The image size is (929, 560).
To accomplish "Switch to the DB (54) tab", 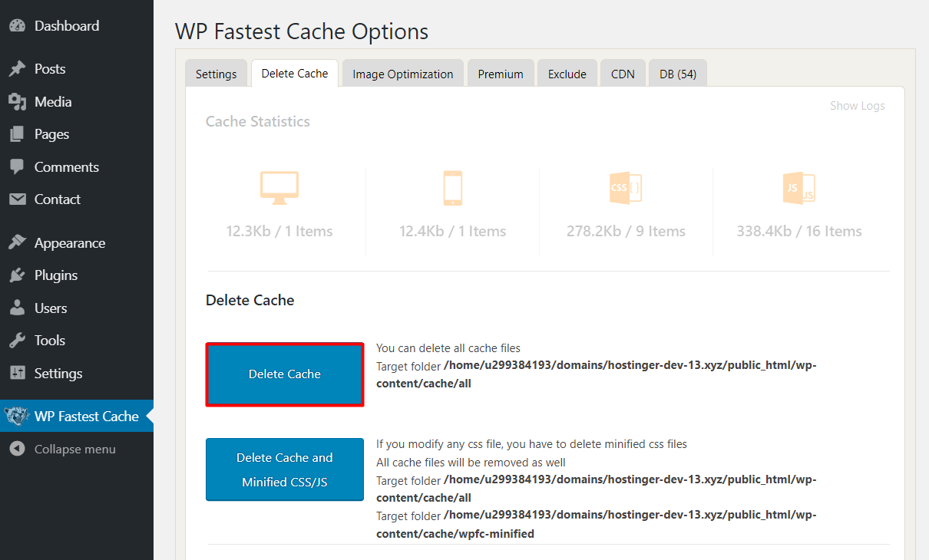I will coord(677,73).
